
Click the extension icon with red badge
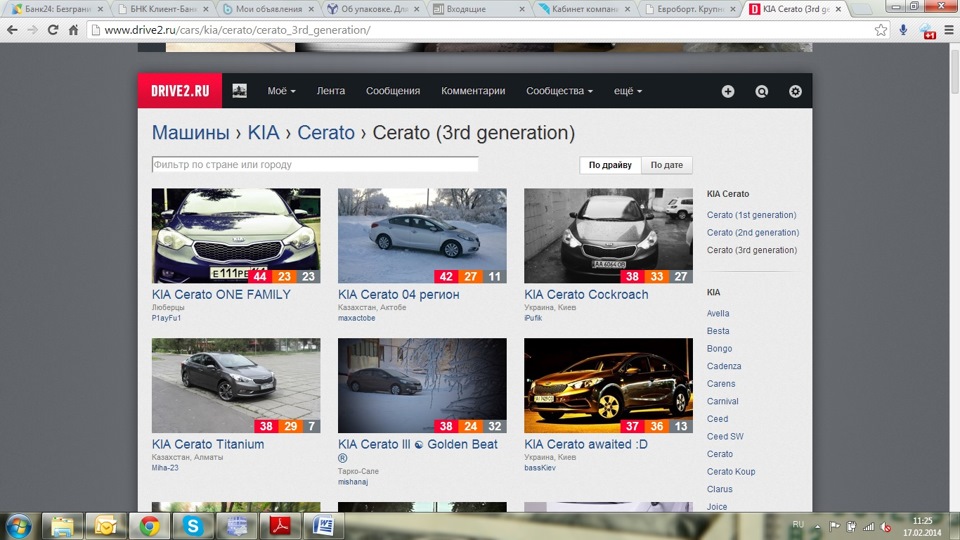[x=927, y=31]
